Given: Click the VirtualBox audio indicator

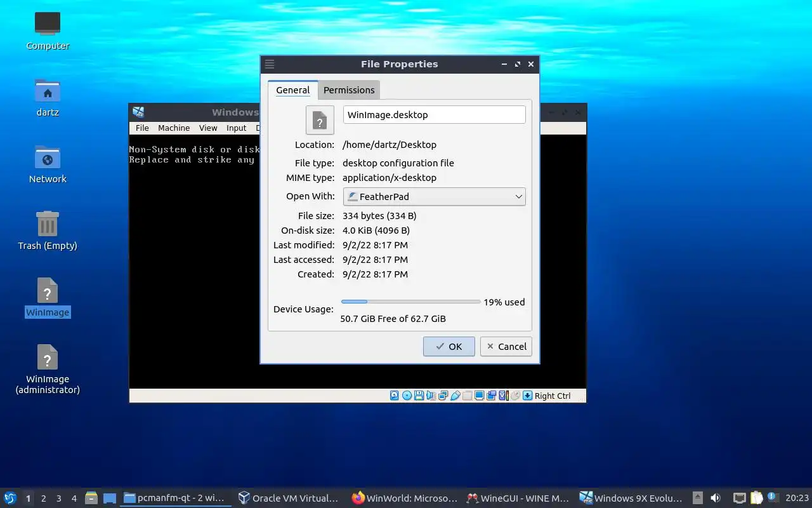Looking at the screenshot, I should pyautogui.click(x=431, y=396).
